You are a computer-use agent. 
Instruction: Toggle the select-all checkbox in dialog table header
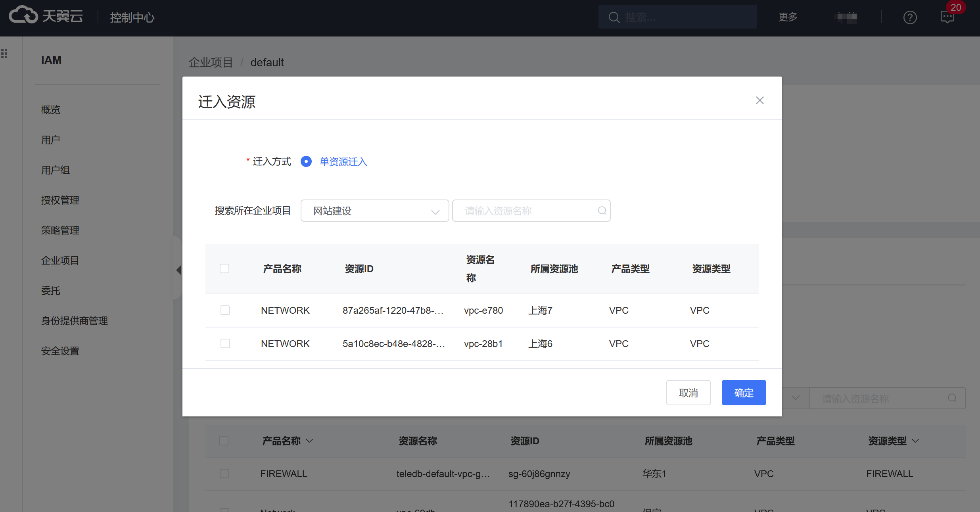click(224, 268)
